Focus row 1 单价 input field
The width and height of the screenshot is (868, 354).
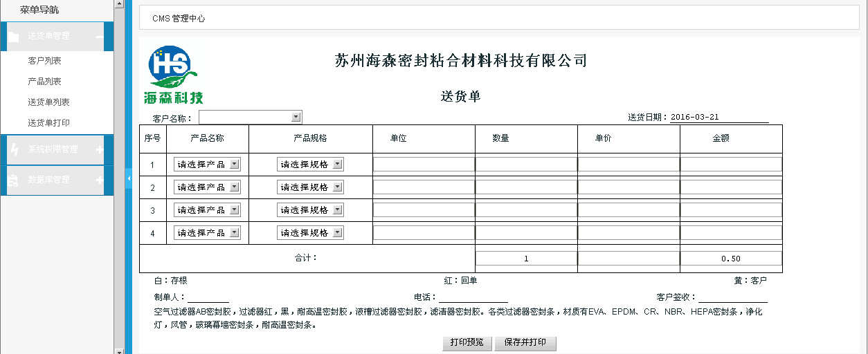629,165
